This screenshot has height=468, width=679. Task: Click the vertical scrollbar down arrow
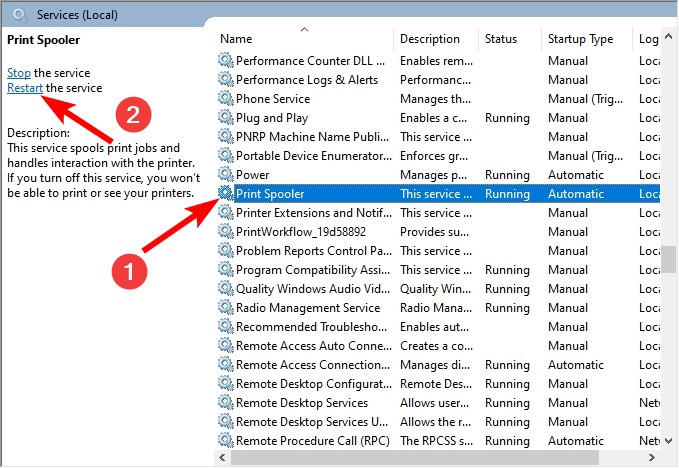tap(669, 441)
